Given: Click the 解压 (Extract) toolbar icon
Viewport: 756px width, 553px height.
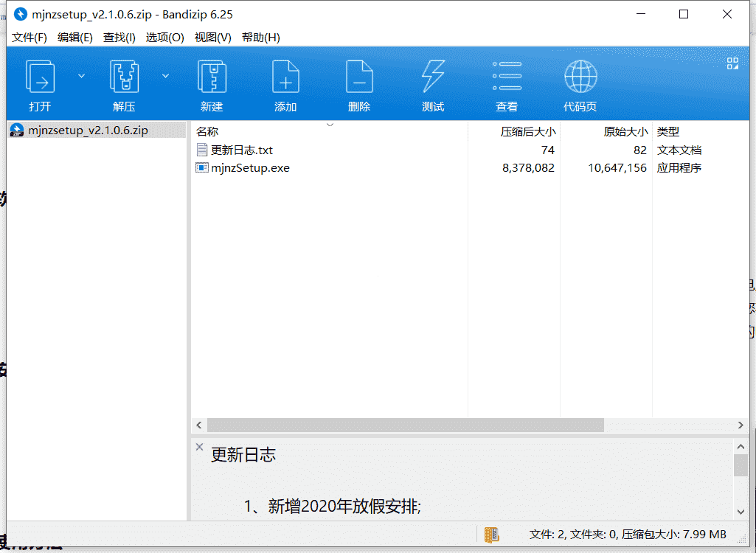Looking at the screenshot, I should (125, 77).
